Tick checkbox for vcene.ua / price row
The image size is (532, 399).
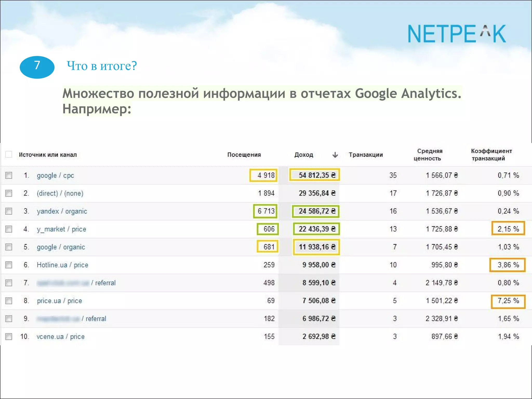9,337
